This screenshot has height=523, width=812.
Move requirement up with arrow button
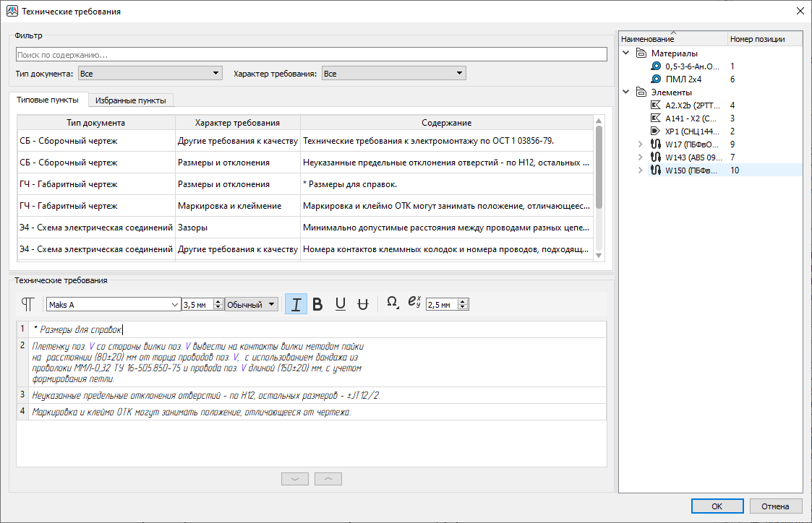pos(328,479)
